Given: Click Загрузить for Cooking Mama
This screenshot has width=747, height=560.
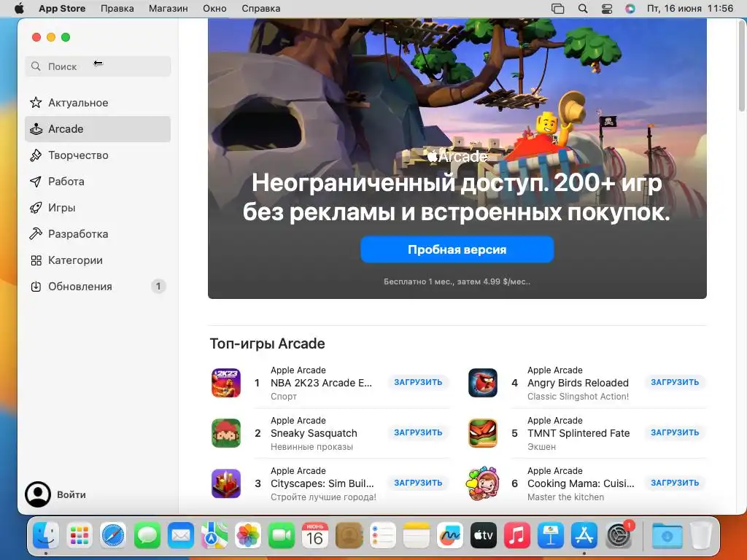Looking at the screenshot, I should [x=675, y=483].
